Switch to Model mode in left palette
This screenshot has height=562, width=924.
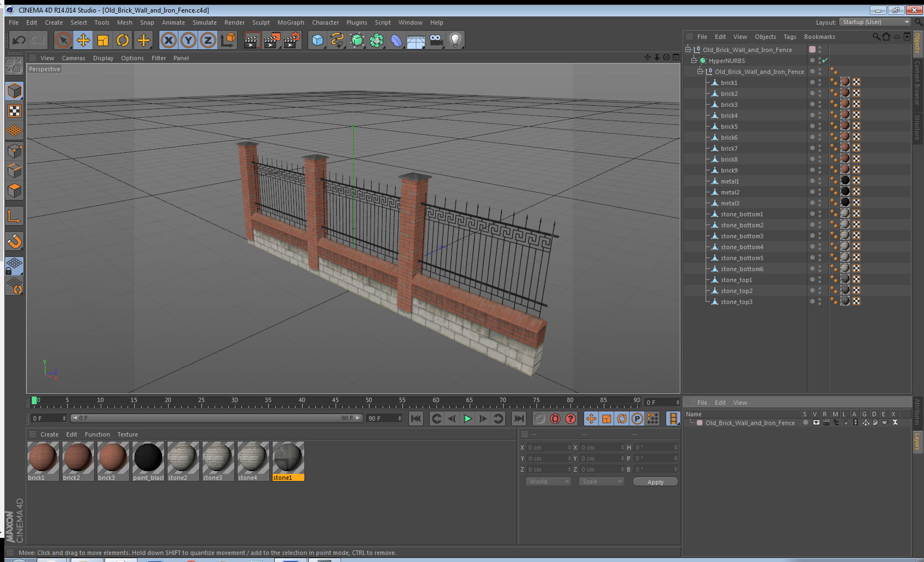coord(14,91)
